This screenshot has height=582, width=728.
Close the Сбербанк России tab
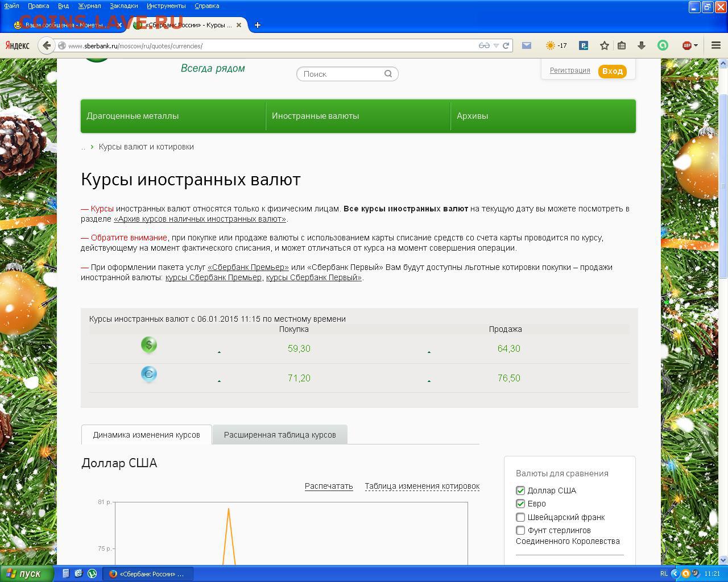click(239, 25)
